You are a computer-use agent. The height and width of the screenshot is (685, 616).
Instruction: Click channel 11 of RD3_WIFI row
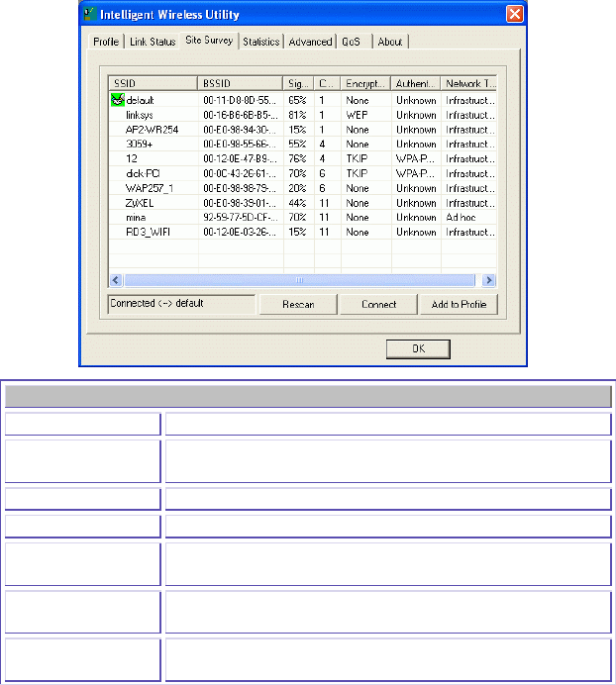click(324, 232)
